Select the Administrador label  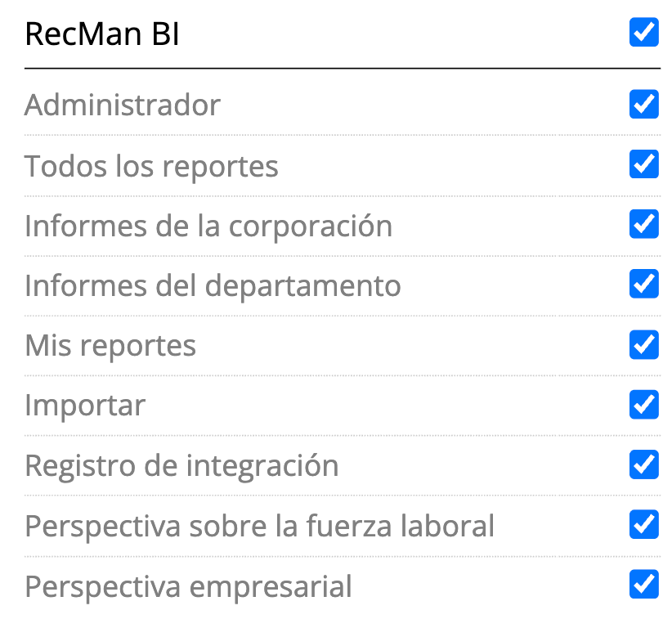click(123, 105)
